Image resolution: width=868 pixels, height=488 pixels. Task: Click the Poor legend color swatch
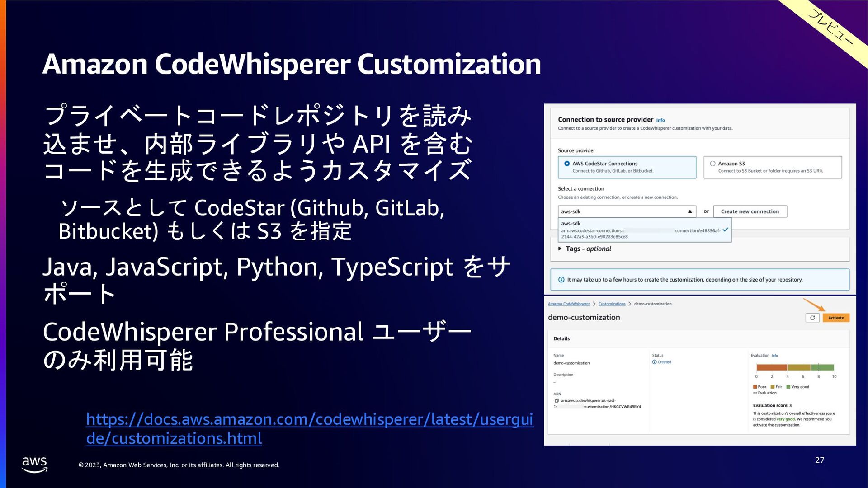click(x=755, y=387)
